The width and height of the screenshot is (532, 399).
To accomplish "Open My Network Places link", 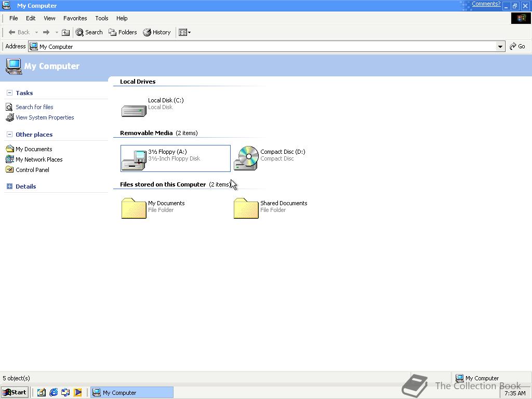I will coord(39,159).
